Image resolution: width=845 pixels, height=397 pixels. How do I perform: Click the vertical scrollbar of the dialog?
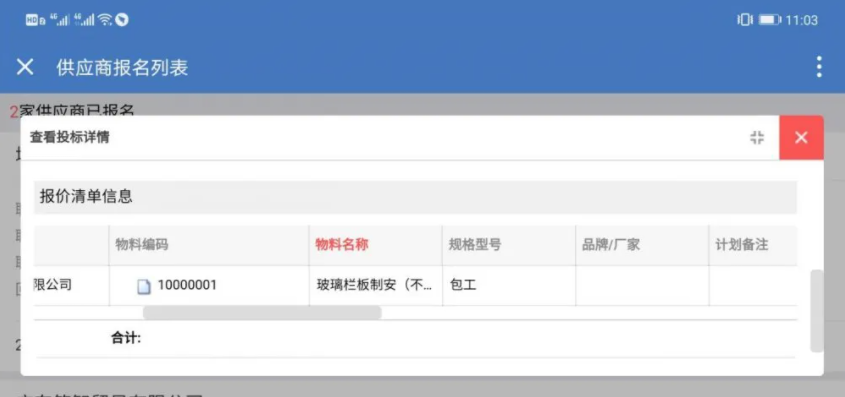click(x=817, y=311)
